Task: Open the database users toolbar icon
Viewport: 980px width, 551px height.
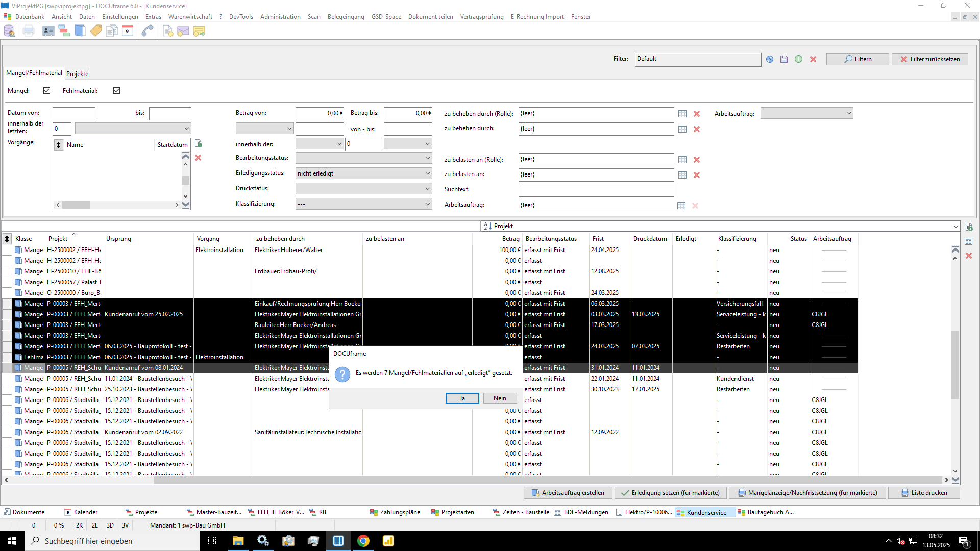Action: point(9,31)
